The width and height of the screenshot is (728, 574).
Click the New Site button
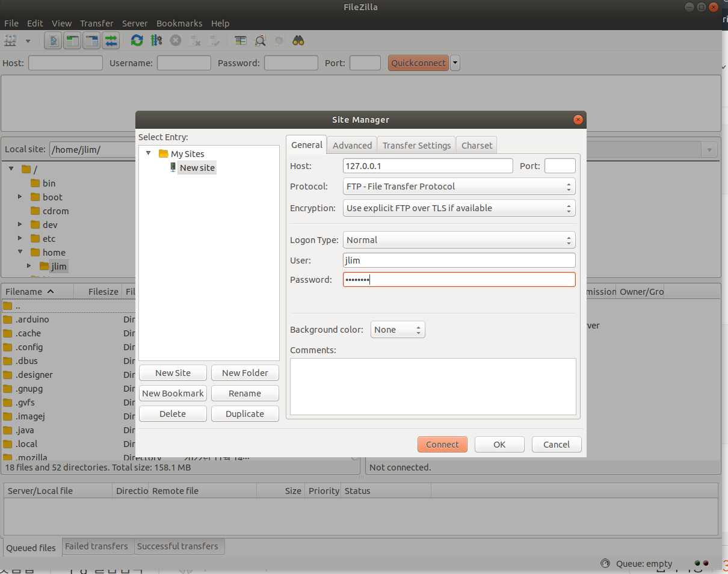click(x=173, y=373)
